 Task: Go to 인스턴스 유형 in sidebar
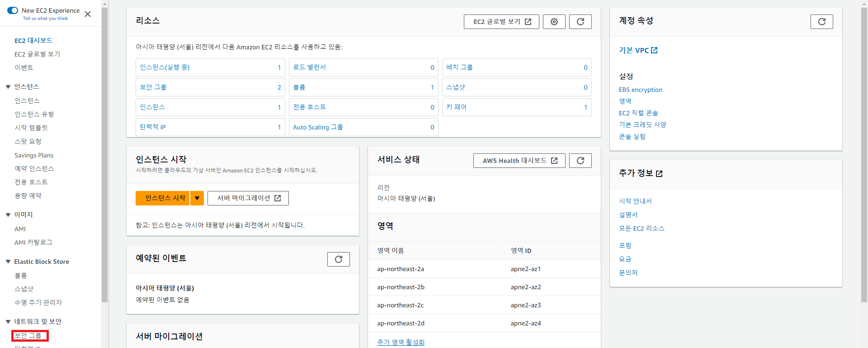point(34,114)
